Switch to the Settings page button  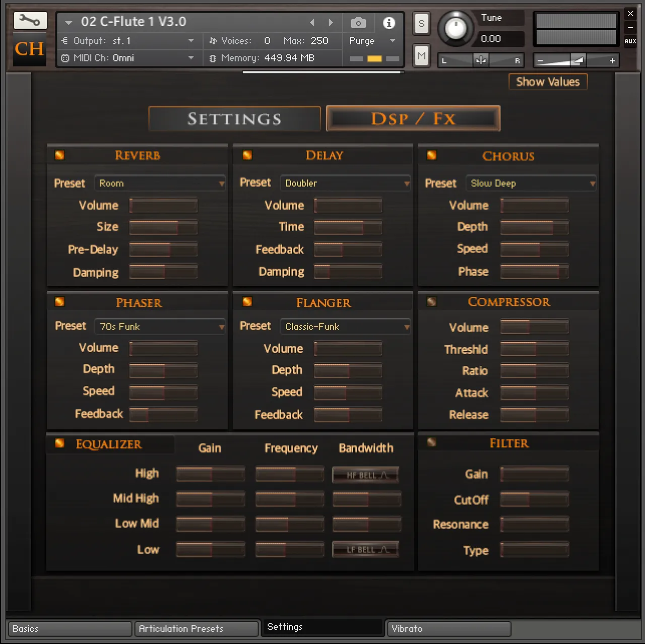(234, 119)
